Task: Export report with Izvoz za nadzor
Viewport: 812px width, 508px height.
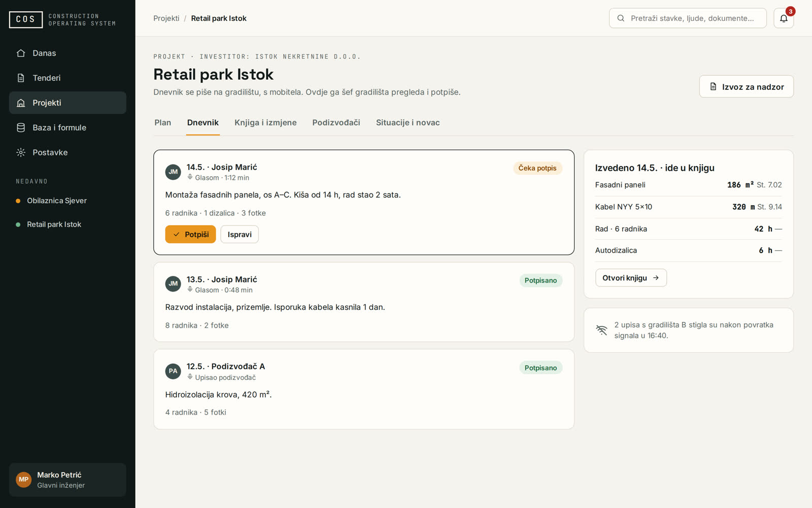Action: click(746, 87)
